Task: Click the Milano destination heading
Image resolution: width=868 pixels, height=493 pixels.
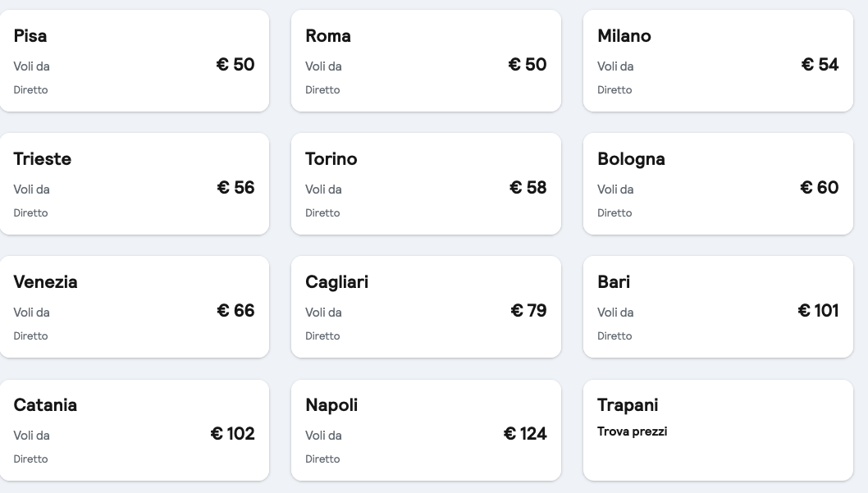Action: pyautogui.click(x=624, y=36)
